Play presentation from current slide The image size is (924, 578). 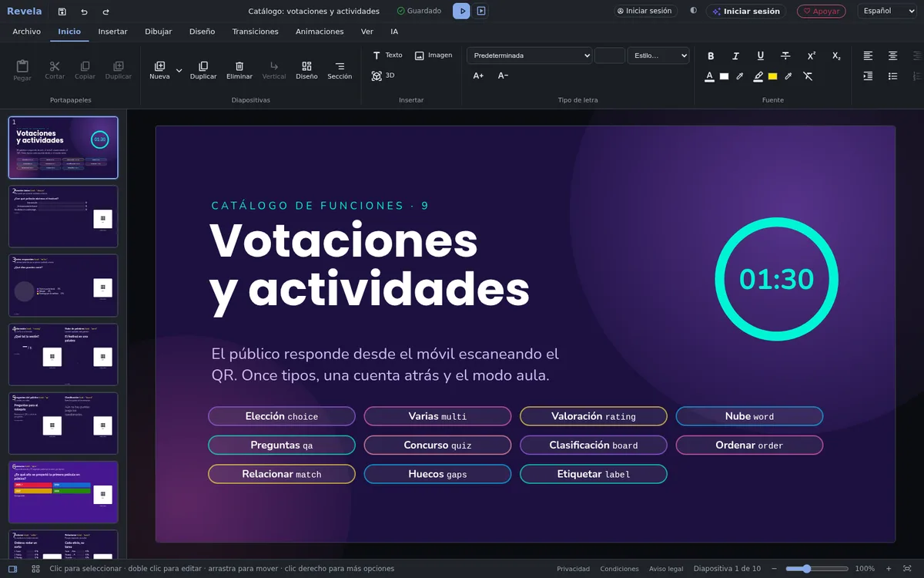(481, 11)
